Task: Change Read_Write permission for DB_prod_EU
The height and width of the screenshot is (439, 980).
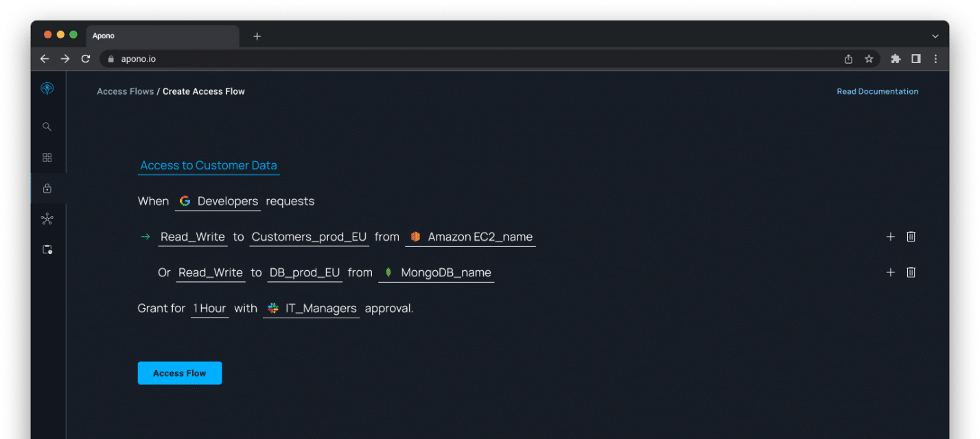Action: pos(211,273)
